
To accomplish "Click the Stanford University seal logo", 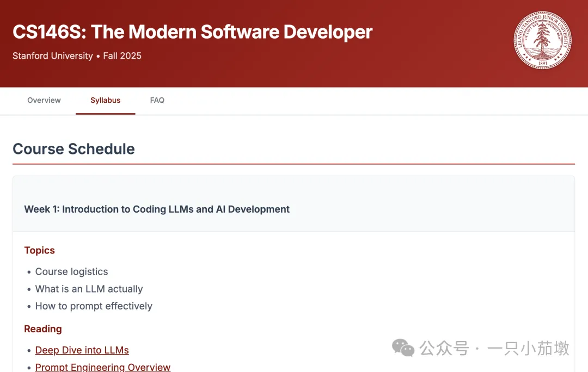I will click(x=542, y=40).
